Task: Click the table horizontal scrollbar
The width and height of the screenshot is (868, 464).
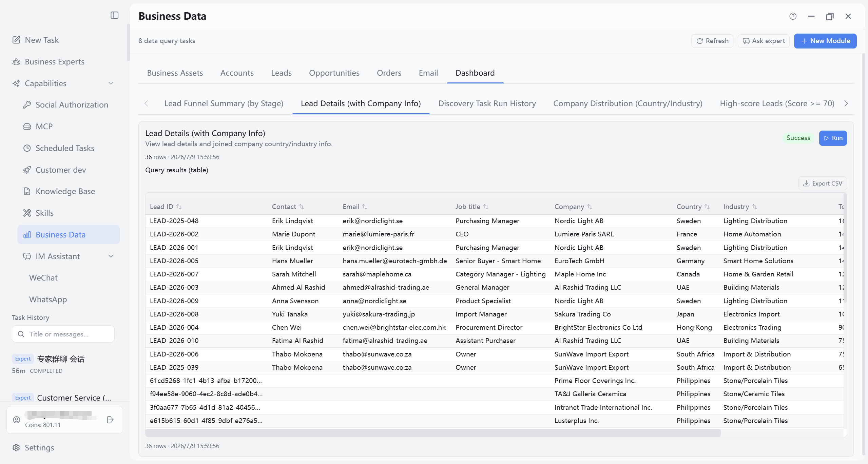Action: (x=433, y=433)
